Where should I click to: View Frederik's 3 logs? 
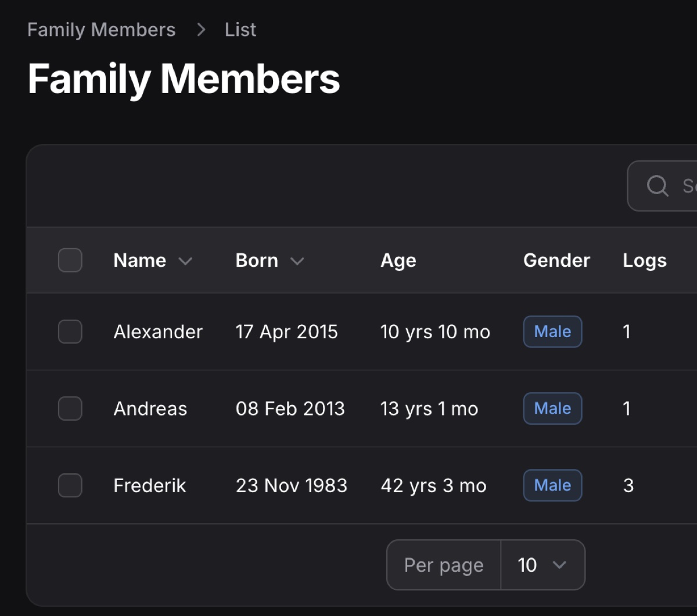(x=628, y=485)
